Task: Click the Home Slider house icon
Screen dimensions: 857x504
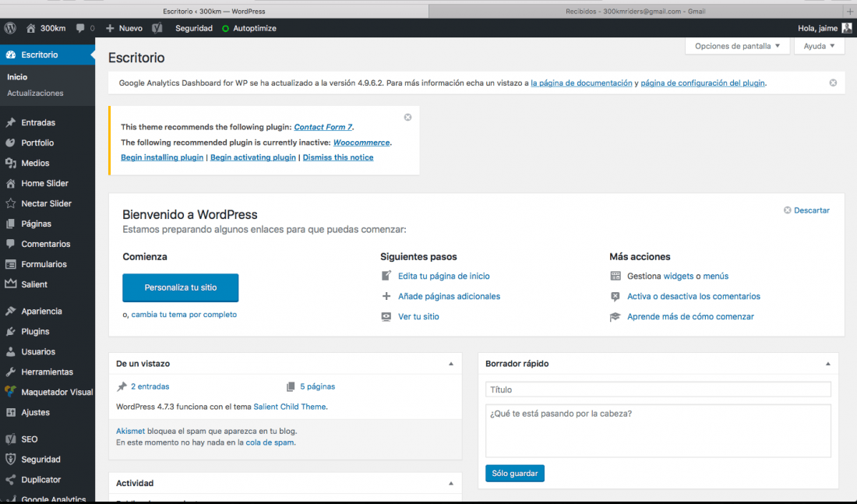Action: pyautogui.click(x=10, y=183)
